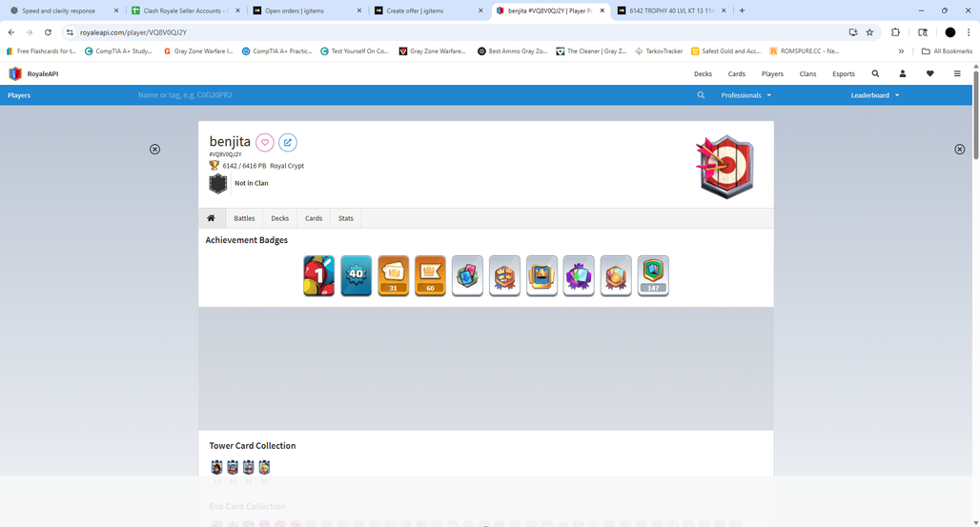Screen dimensions: 980x527
Task: Open the user account icon in the header
Action: click(x=903, y=73)
